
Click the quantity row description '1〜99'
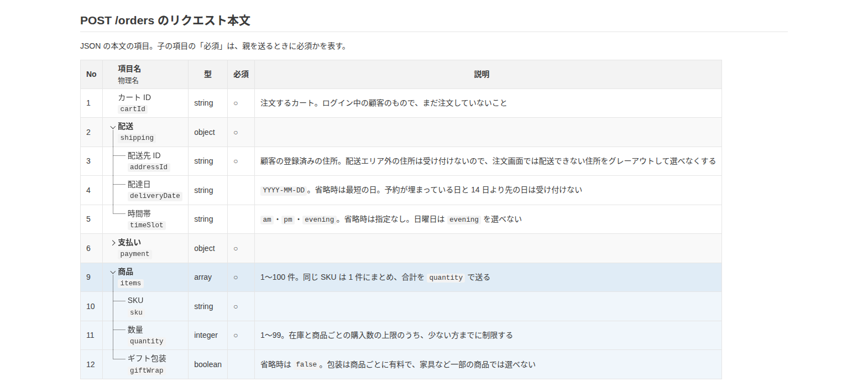coord(386,335)
